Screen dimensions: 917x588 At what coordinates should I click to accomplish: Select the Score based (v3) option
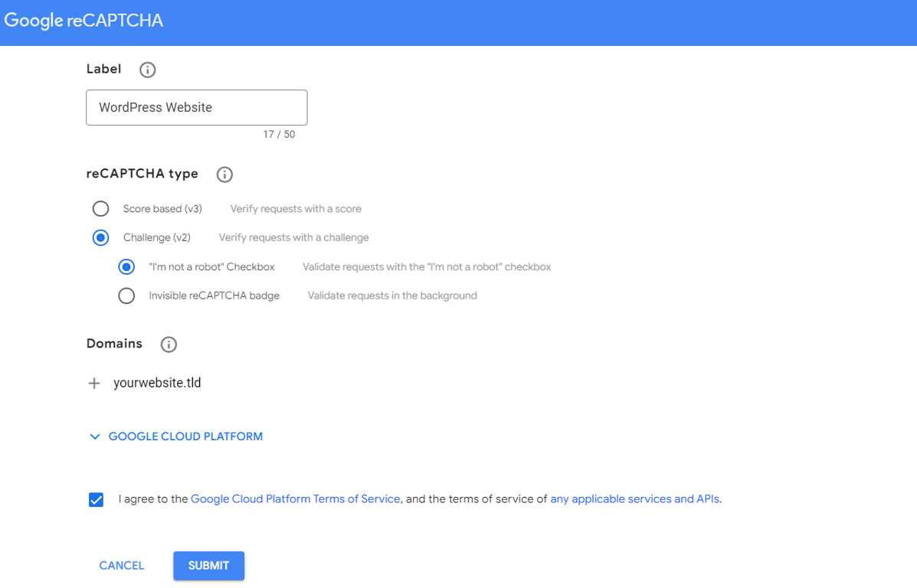pos(100,208)
